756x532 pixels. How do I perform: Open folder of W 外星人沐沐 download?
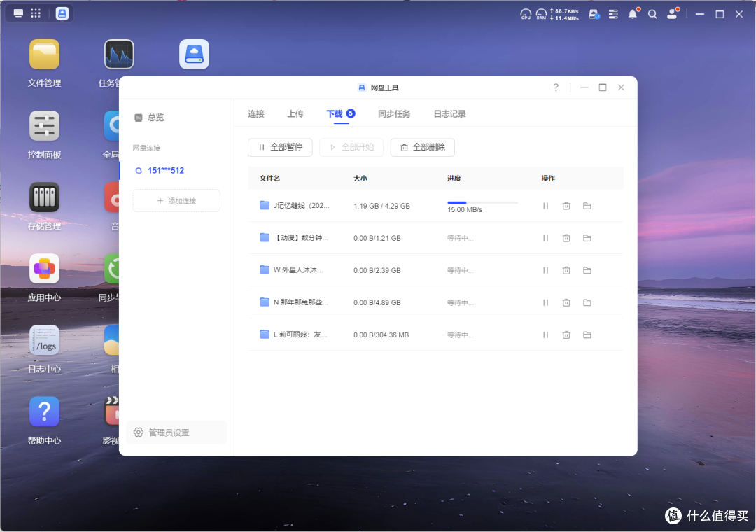587,271
